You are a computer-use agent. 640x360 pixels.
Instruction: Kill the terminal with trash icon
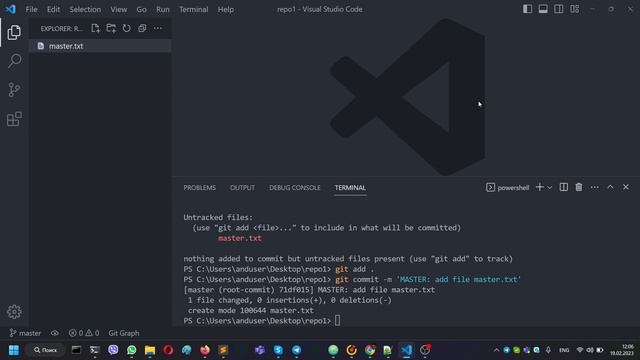[x=579, y=187]
